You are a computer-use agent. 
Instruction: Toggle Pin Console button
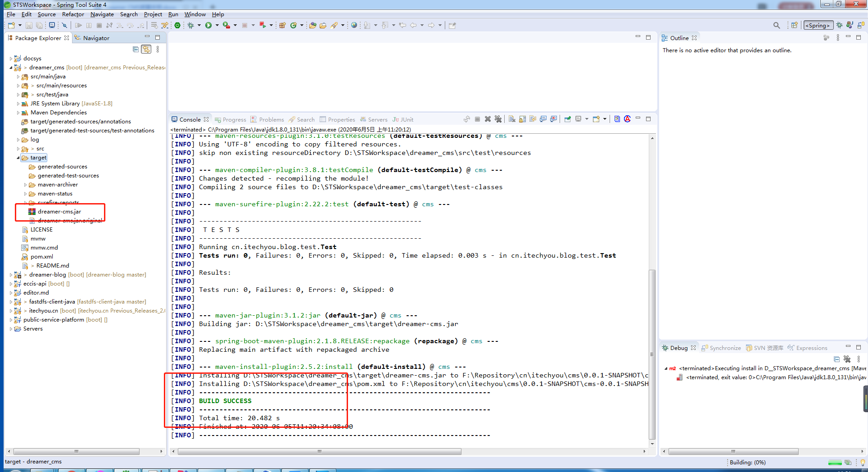(x=568, y=119)
